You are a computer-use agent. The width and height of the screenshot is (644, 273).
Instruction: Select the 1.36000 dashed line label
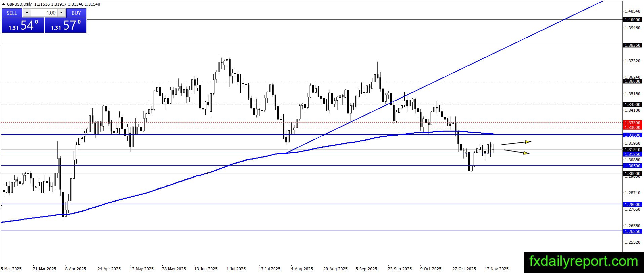coord(632,81)
